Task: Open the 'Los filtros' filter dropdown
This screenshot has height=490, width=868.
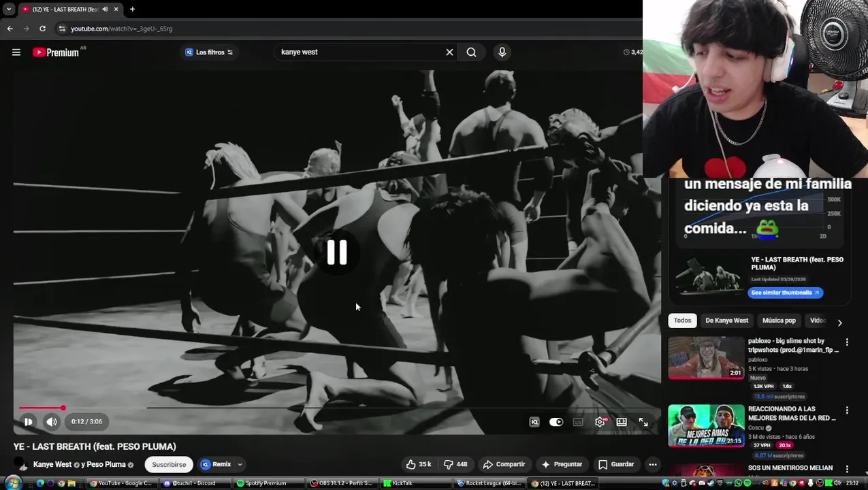Action: 209,52
